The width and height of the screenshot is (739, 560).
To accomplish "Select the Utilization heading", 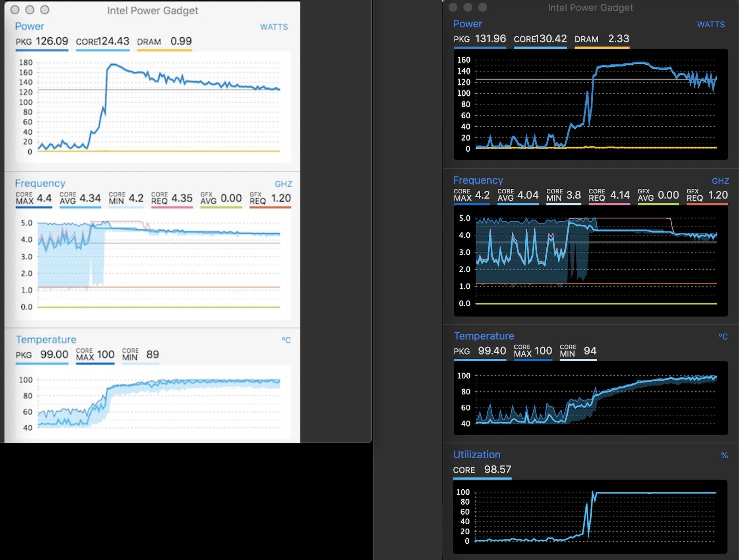I will (x=477, y=455).
